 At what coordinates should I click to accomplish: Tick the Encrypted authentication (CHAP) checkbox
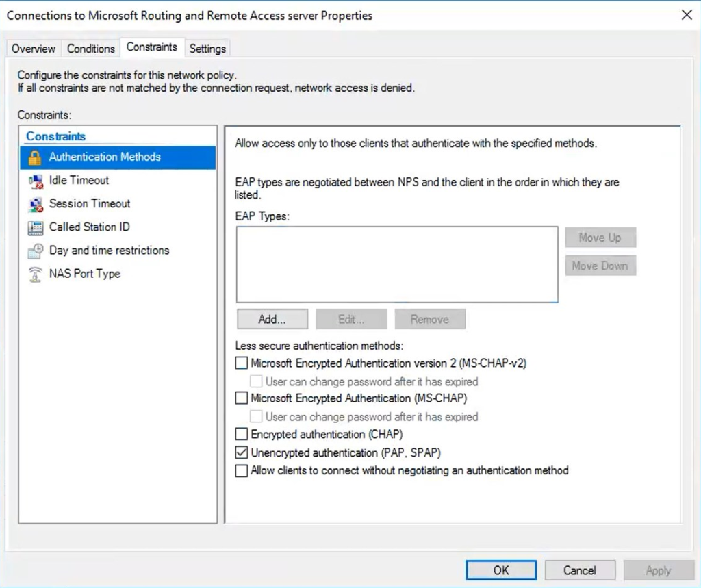pos(241,434)
